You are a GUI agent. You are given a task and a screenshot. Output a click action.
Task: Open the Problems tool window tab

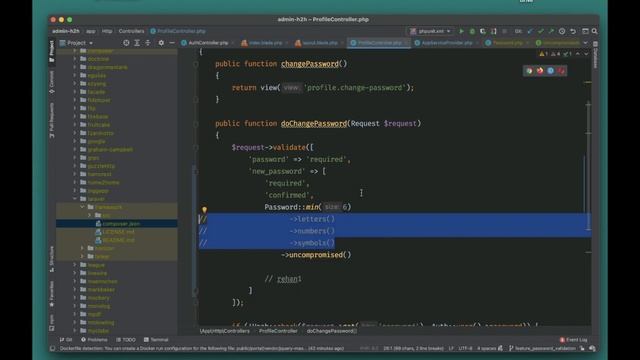(94, 340)
